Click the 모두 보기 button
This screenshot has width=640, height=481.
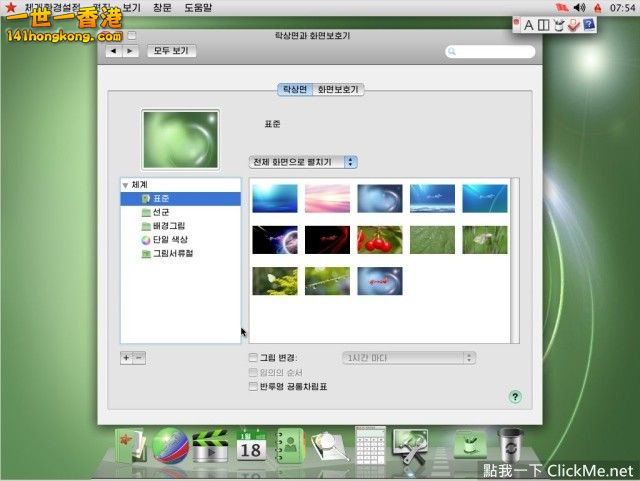pyautogui.click(x=171, y=51)
